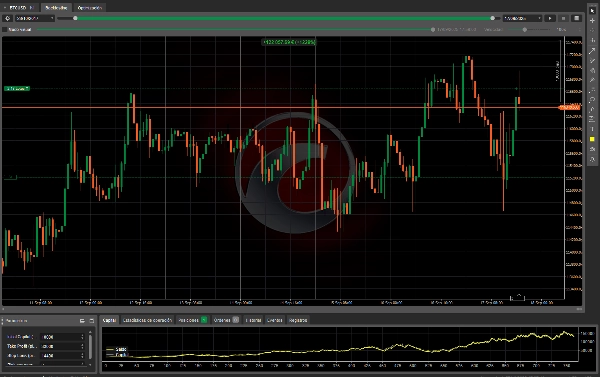Switch to the Backtesting tab
The height and width of the screenshot is (377, 600).
click(x=56, y=8)
